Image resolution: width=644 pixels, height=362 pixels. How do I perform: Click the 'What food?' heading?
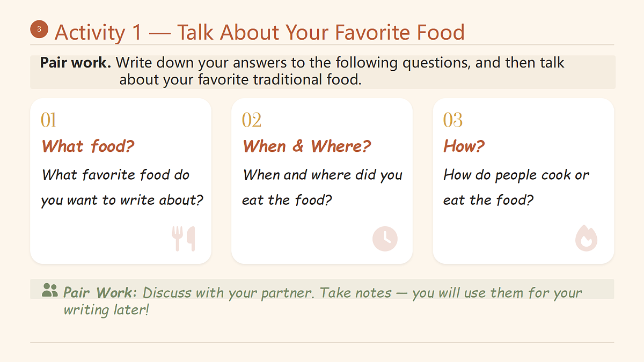pyautogui.click(x=88, y=146)
